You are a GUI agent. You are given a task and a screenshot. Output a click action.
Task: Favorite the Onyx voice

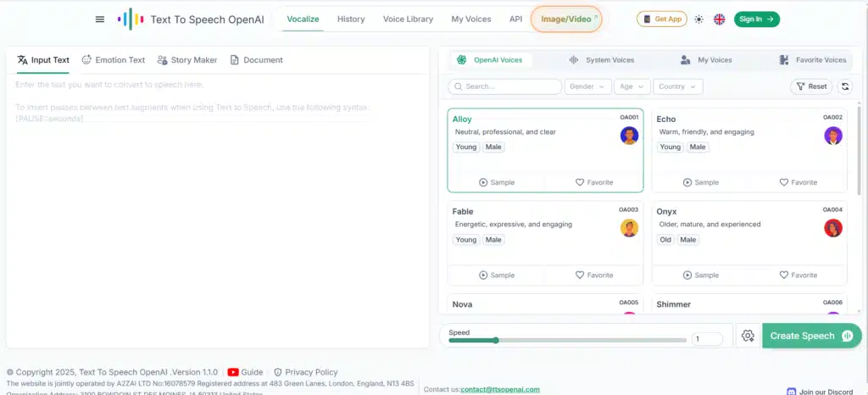tap(798, 275)
